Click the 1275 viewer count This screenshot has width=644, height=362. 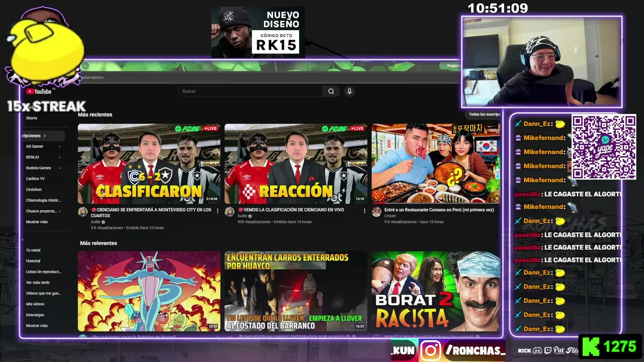[x=620, y=347]
